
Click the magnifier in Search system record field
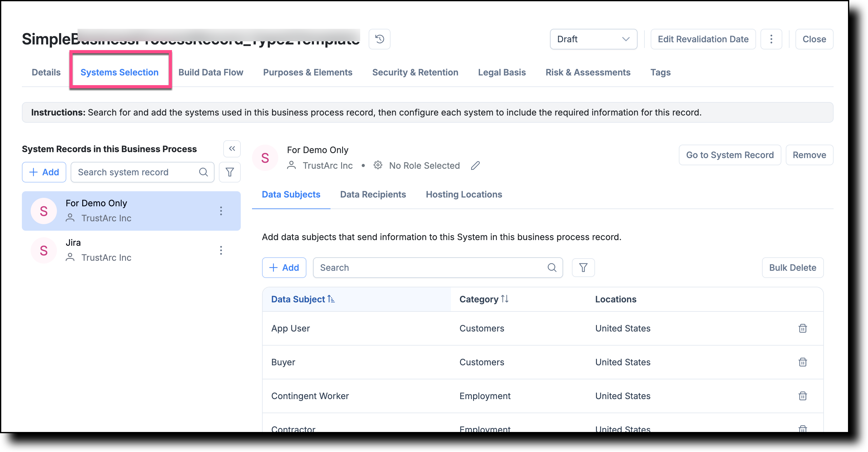click(204, 172)
